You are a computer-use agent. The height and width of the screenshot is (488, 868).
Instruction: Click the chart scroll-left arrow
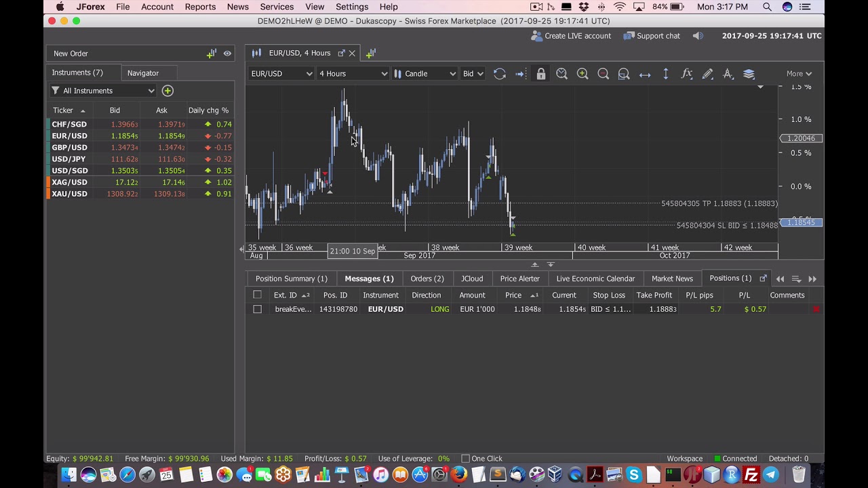pyautogui.click(x=241, y=250)
